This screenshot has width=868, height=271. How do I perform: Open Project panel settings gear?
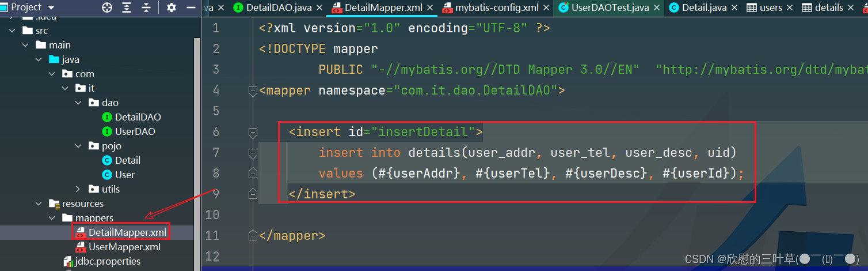coord(171,7)
